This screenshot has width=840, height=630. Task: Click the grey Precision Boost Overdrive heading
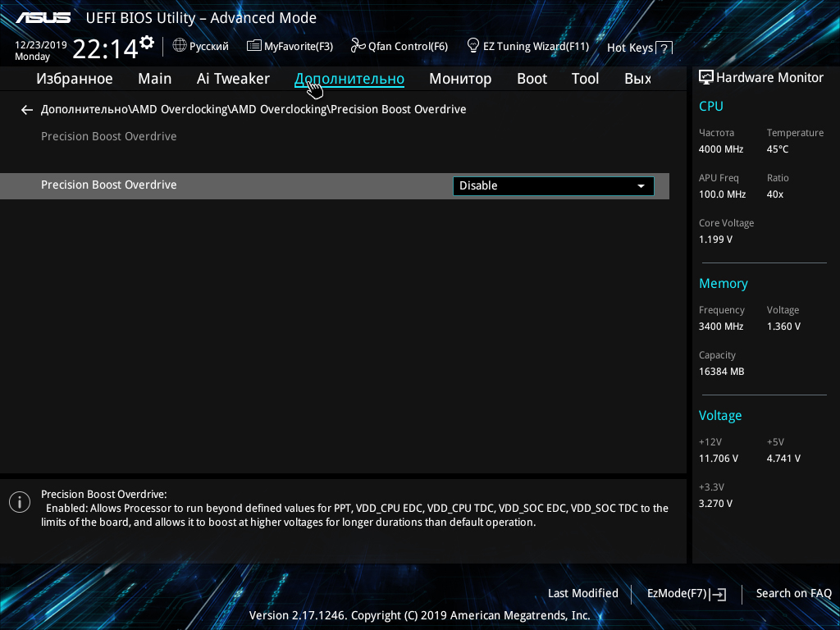click(109, 137)
